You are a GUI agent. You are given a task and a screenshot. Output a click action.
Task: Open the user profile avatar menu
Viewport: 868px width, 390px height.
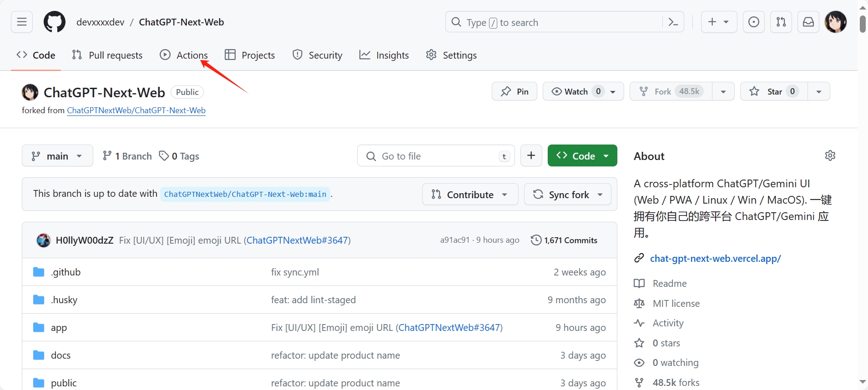(x=836, y=22)
